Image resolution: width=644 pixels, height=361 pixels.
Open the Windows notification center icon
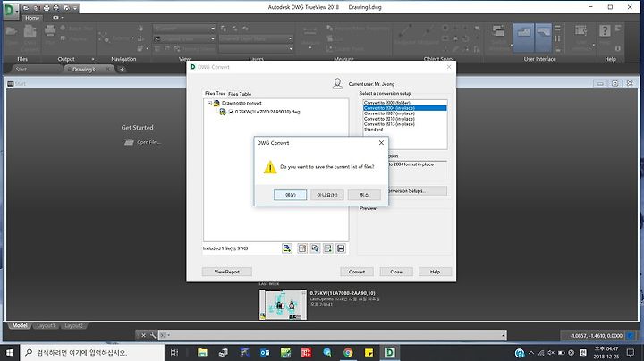point(631,352)
